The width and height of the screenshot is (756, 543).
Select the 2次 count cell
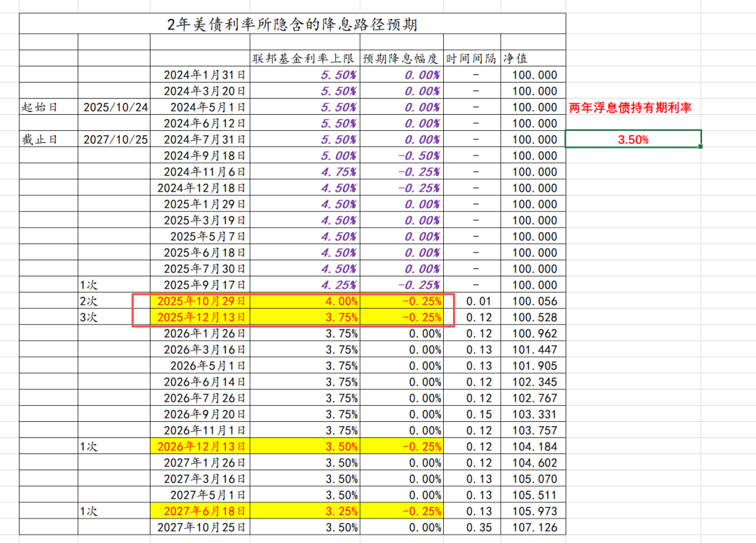pyautogui.click(x=114, y=301)
